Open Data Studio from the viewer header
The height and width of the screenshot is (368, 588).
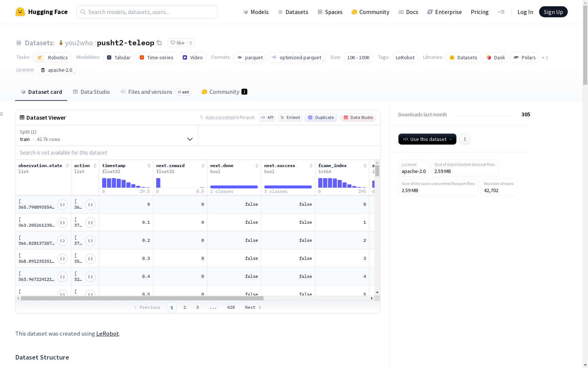tap(358, 117)
